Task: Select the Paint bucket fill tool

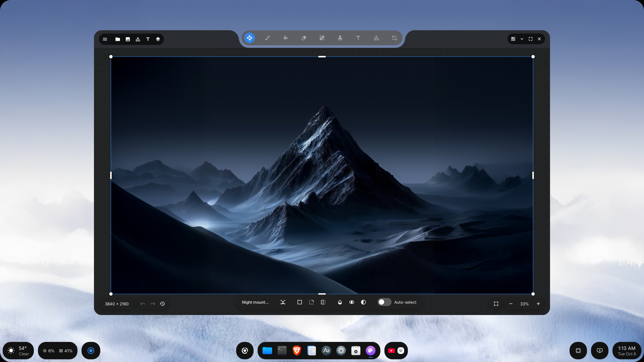Action: 286,38
